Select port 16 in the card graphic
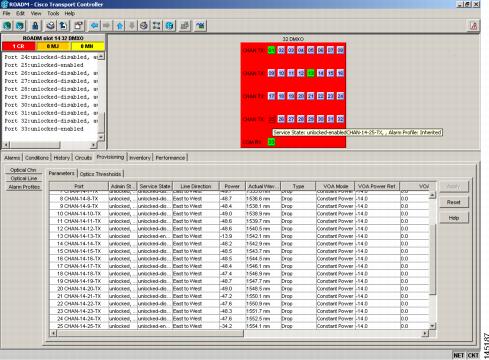This screenshot has height=360, width=489. point(340,73)
